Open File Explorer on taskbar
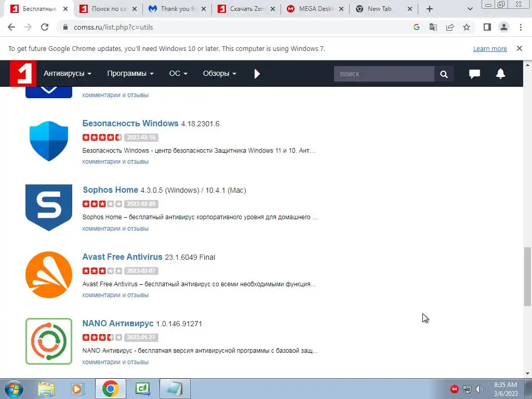Image resolution: width=532 pixels, height=399 pixels. pyautogui.click(x=46, y=389)
